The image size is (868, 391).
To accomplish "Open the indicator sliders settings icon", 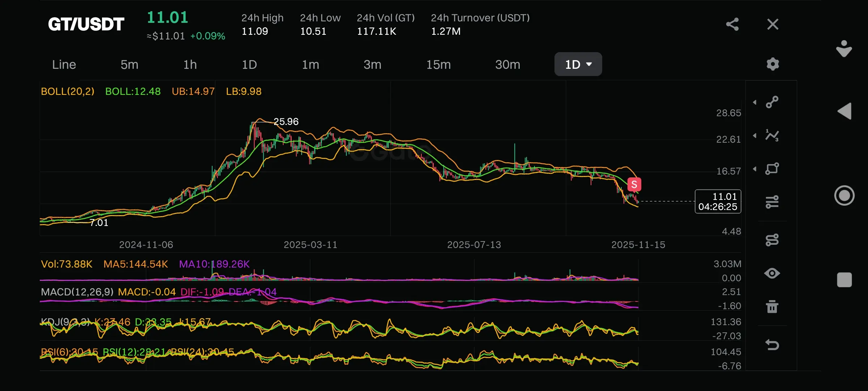I will (772, 202).
